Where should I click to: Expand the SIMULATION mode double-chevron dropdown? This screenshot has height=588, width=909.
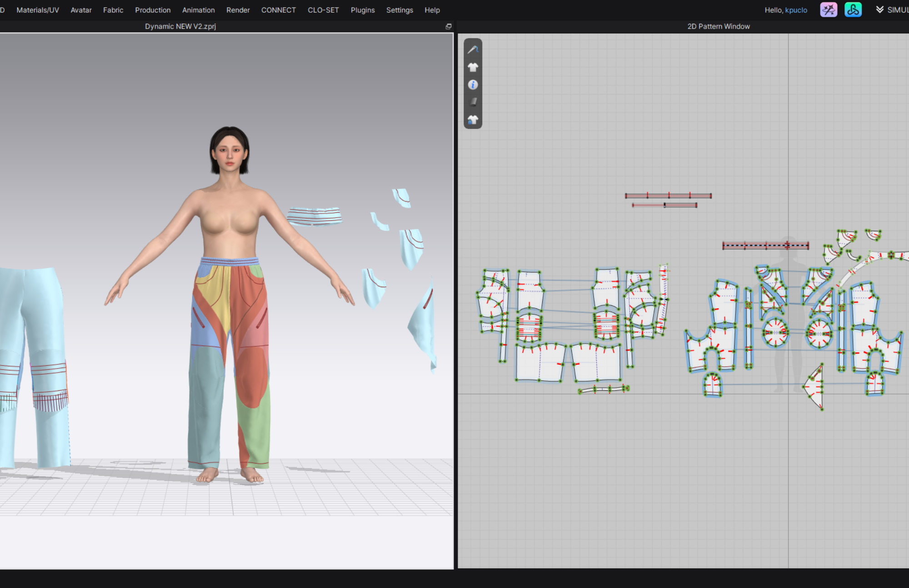[x=880, y=10]
